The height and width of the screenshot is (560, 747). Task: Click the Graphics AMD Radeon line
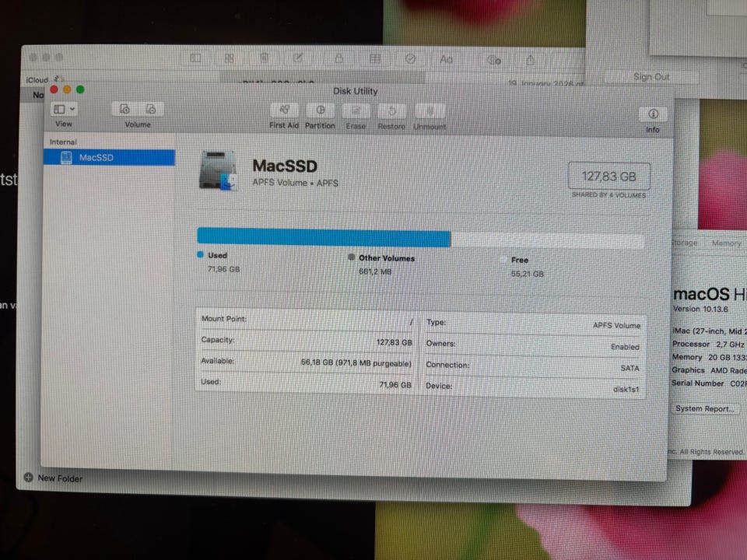coord(710,370)
